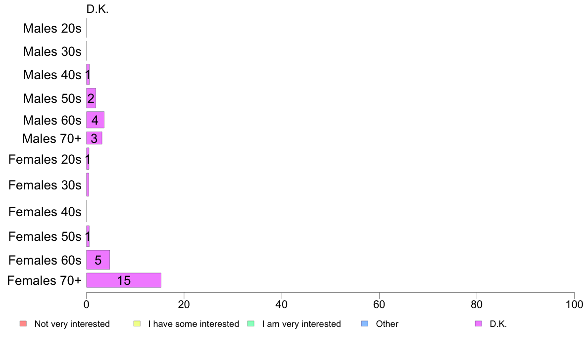The width and height of the screenshot is (588, 364).
Task: Click the thin Females 30s bar
Action: (x=88, y=184)
